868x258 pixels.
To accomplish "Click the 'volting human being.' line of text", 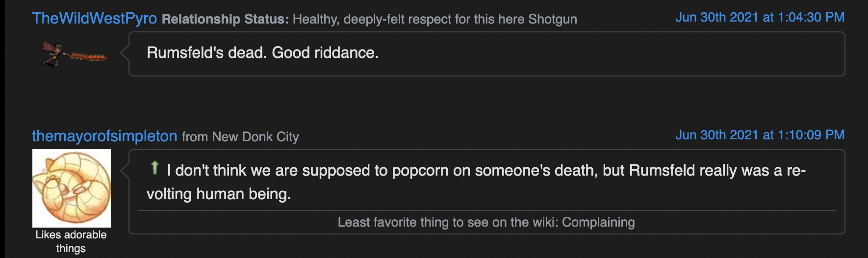I will [219, 194].
